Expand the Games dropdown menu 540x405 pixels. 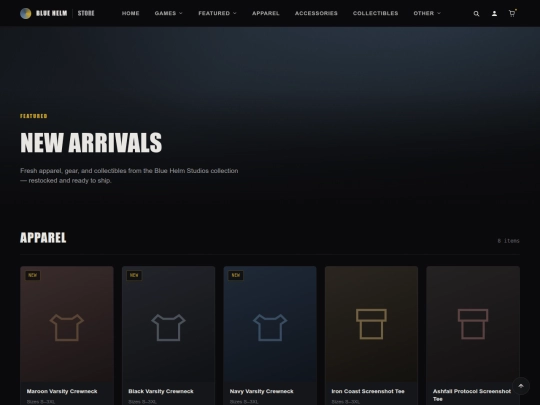click(168, 13)
